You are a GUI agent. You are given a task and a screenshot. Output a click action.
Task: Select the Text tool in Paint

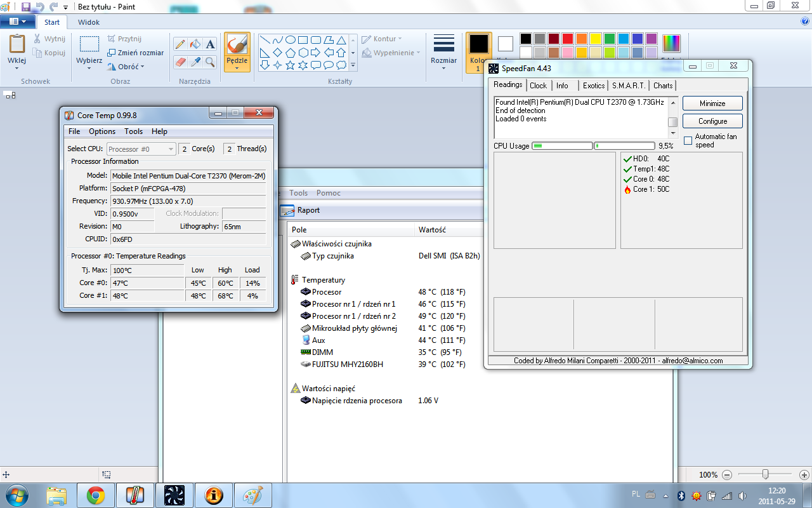tap(210, 44)
